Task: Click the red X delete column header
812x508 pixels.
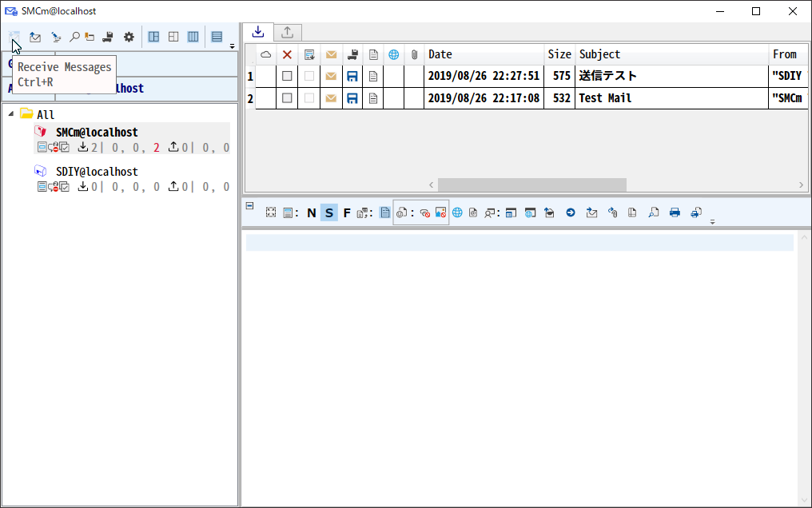Action: (287, 54)
